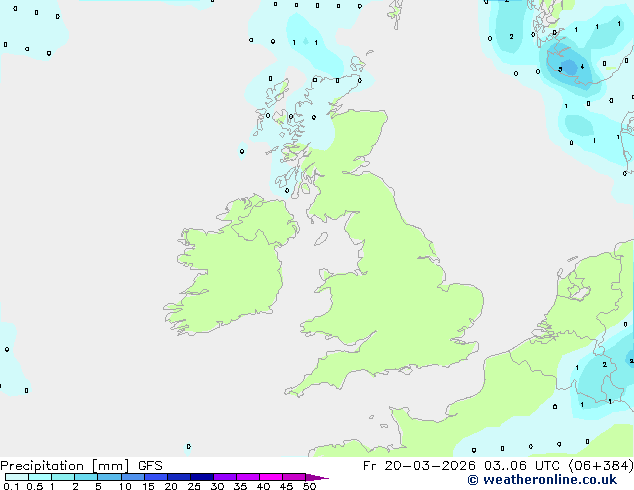Click the 2–5 mm legend color box
The image size is (634, 490).
[x=86, y=477]
